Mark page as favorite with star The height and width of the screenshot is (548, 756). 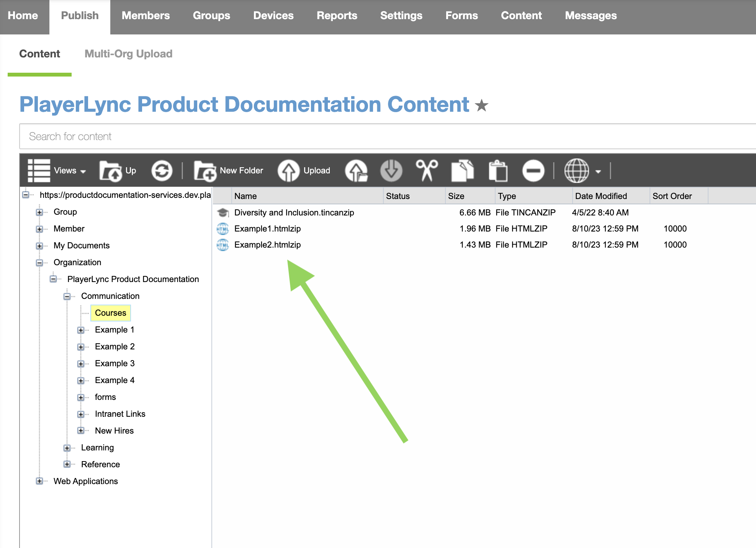click(x=481, y=105)
